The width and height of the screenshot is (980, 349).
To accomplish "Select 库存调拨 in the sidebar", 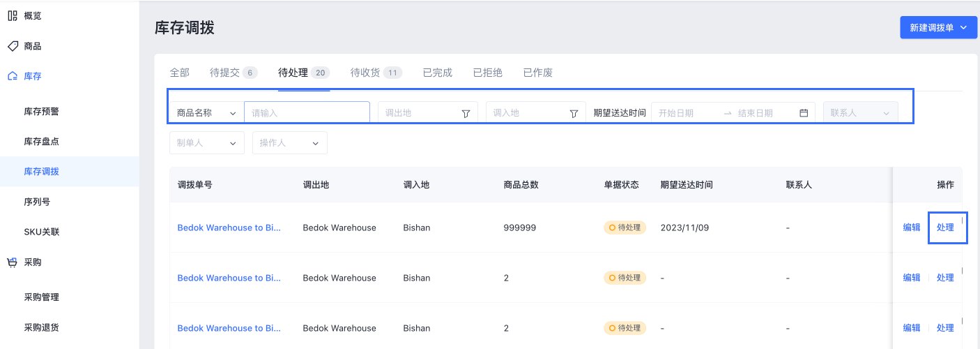I will [70, 171].
